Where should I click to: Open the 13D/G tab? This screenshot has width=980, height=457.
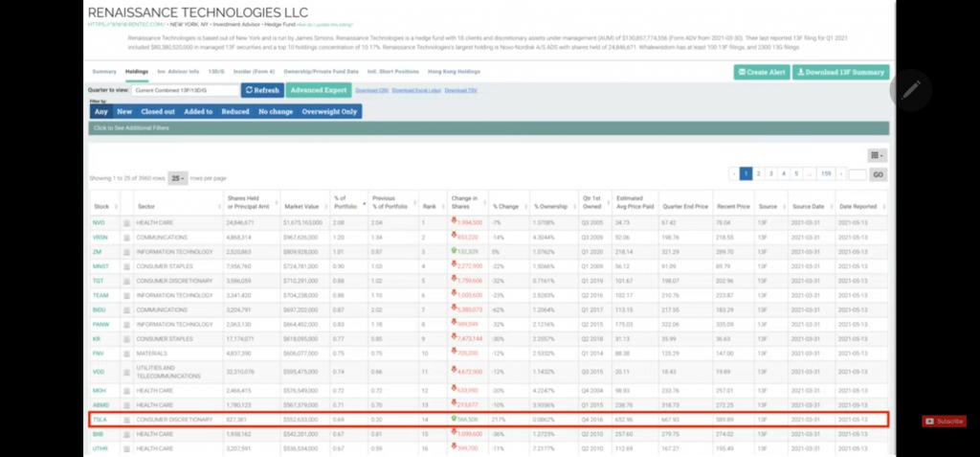pyautogui.click(x=216, y=71)
